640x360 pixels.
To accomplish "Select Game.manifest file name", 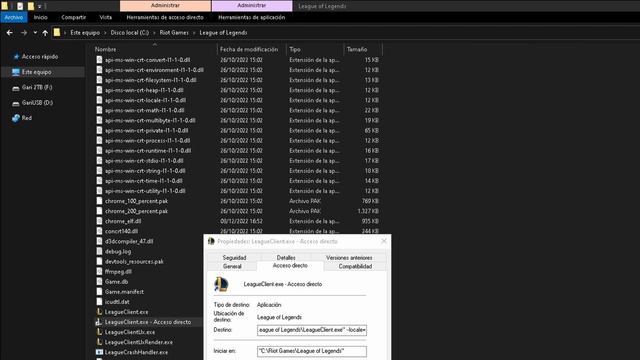I will tap(124, 292).
